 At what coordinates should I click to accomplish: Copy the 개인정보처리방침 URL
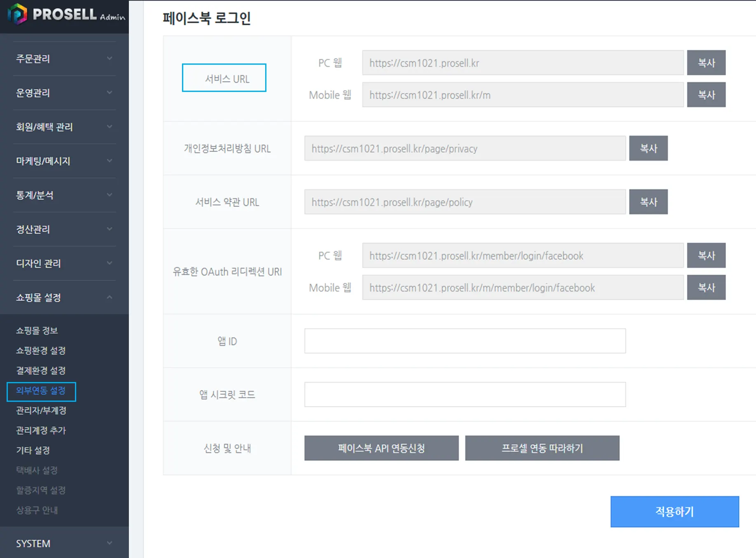649,148
